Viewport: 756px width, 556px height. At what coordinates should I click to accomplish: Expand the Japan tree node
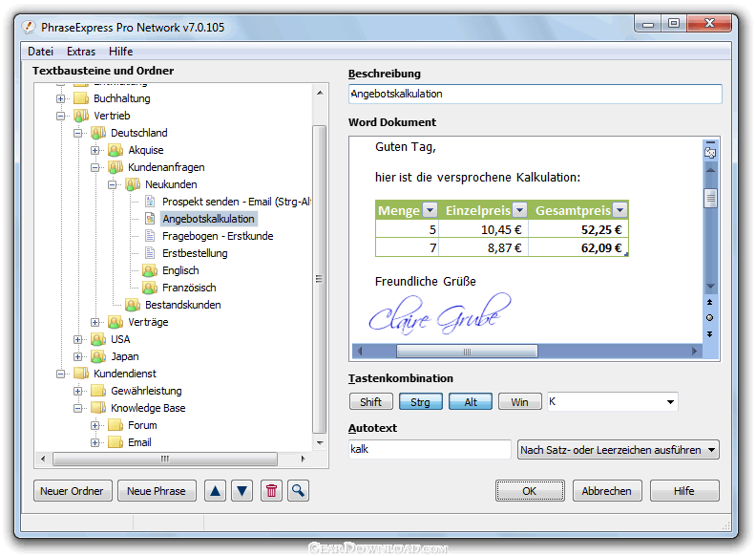tap(77, 356)
